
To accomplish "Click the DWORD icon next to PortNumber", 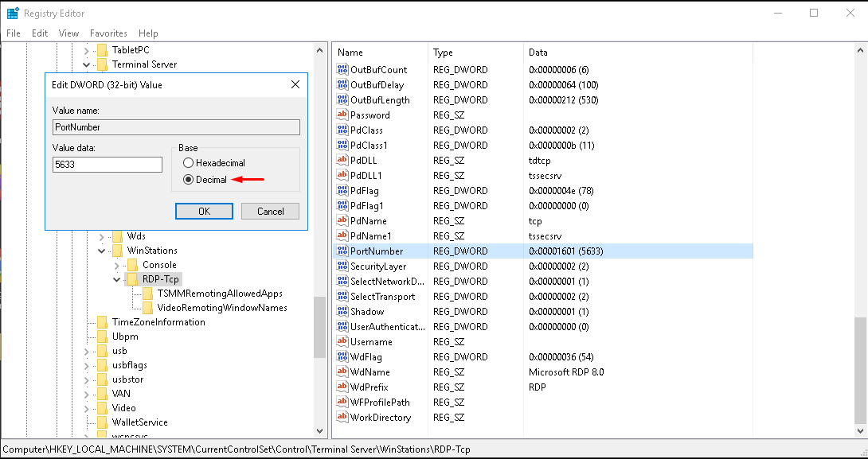I will [x=342, y=251].
